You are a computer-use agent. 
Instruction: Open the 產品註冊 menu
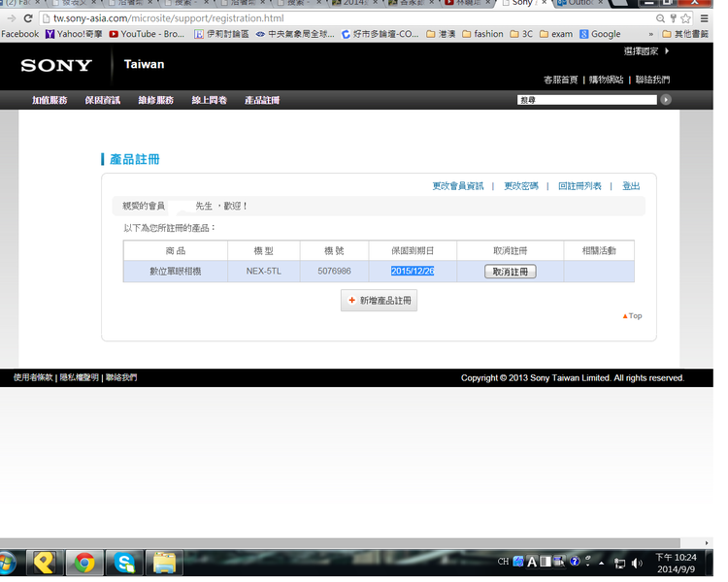pyautogui.click(x=262, y=100)
